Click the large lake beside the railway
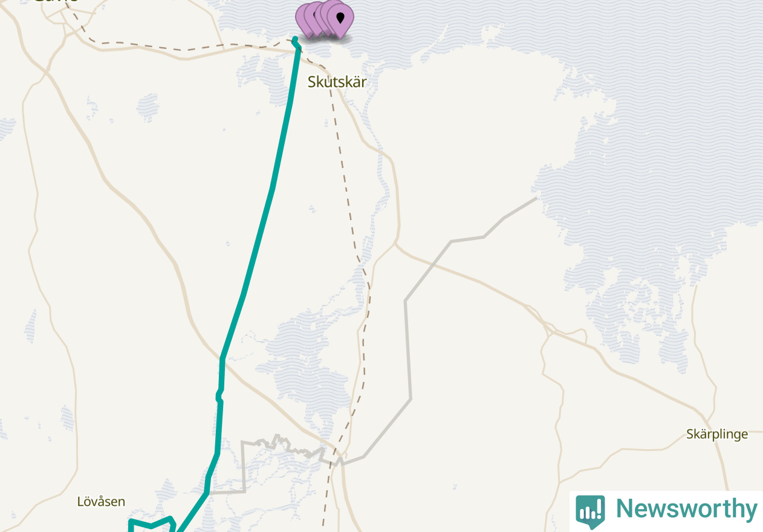The image size is (763, 532). point(302,363)
